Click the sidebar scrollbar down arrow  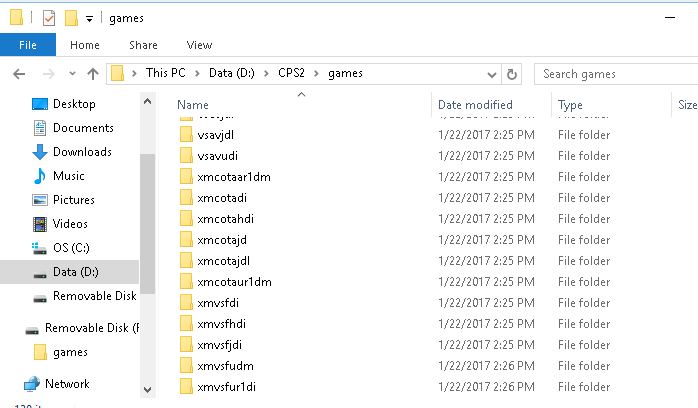(x=147, y=389)
